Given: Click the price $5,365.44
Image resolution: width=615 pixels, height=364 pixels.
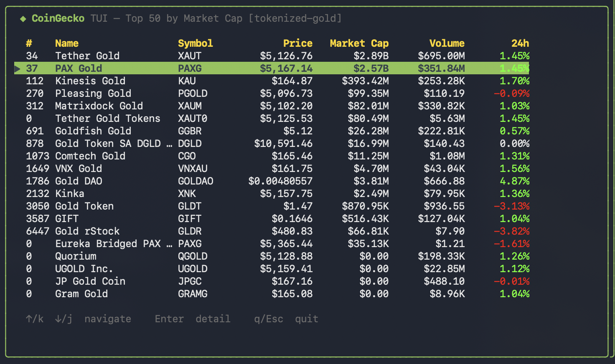Looking at the screenshot, I should (x=286, y=244).
